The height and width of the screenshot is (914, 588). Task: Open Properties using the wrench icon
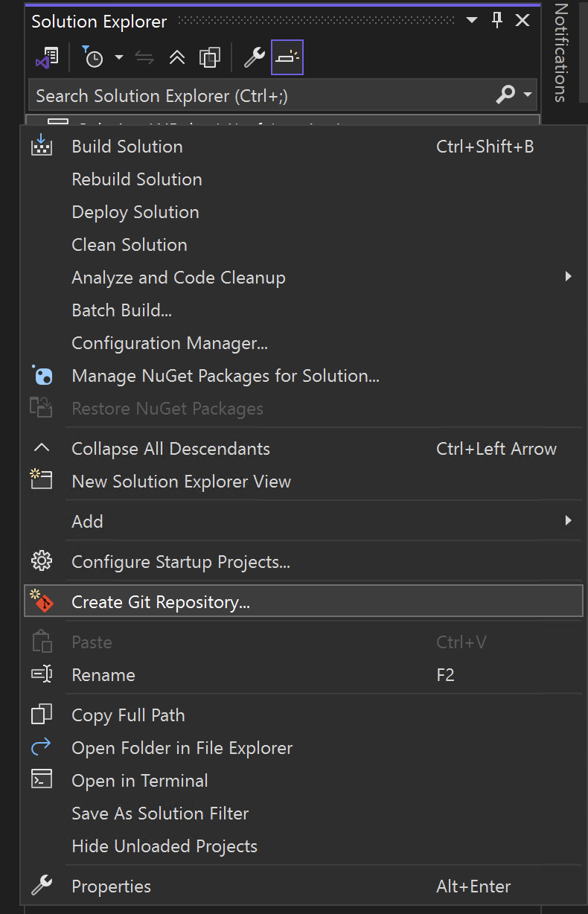pyautogui.click(x=255, y=57)
